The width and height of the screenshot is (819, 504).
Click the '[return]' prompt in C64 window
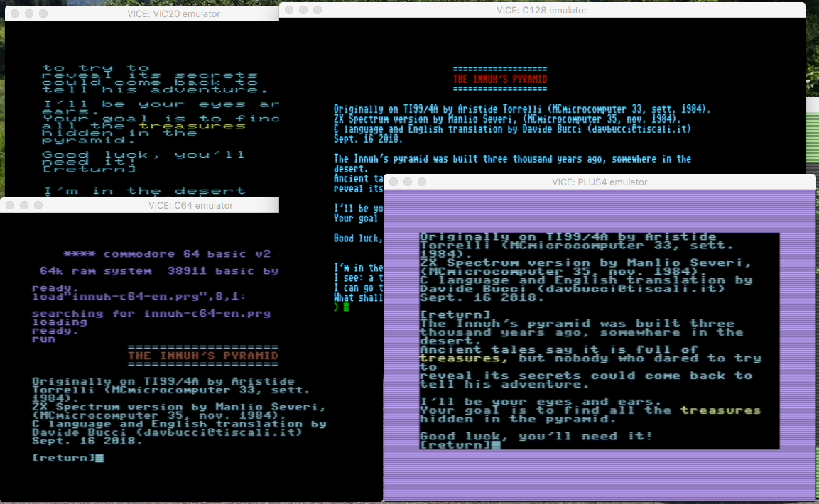(63, 458)
